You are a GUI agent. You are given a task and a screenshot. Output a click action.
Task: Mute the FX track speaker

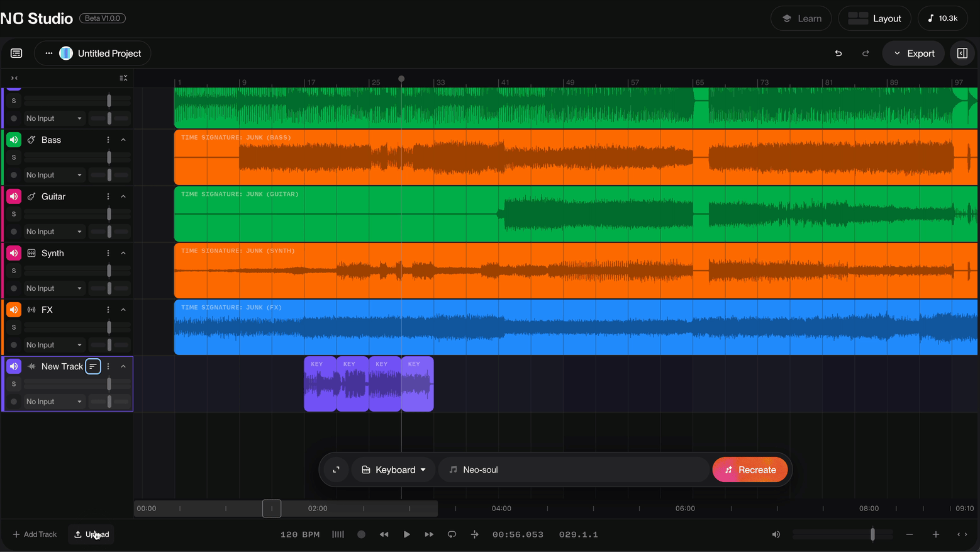tap(14, 310)
